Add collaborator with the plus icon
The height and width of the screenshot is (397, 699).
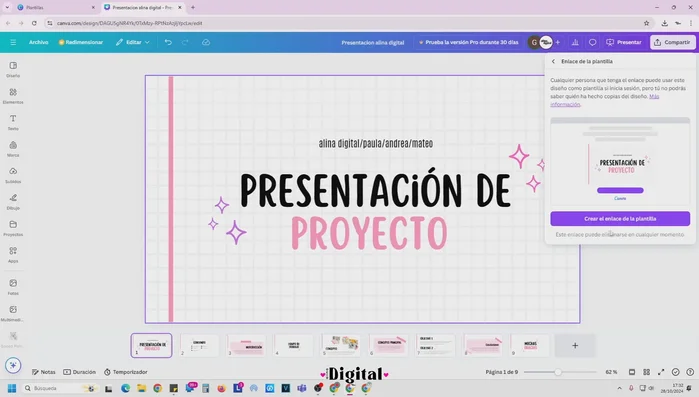tap(558, 42)
